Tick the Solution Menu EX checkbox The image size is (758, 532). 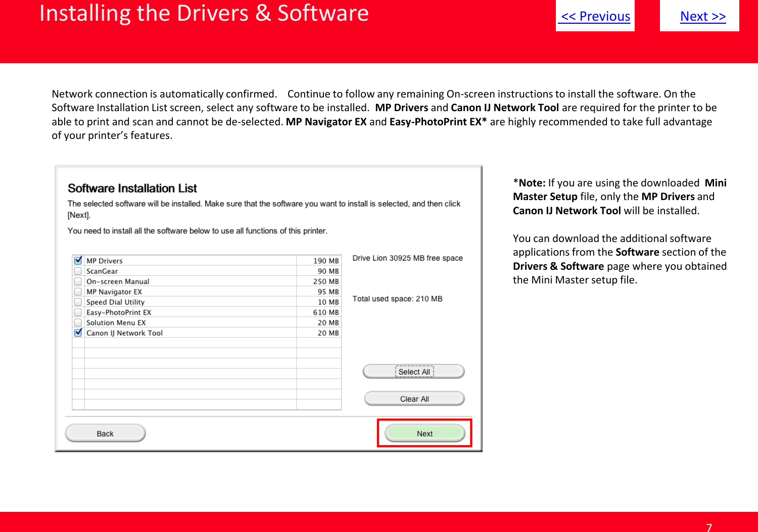point(78,322)
